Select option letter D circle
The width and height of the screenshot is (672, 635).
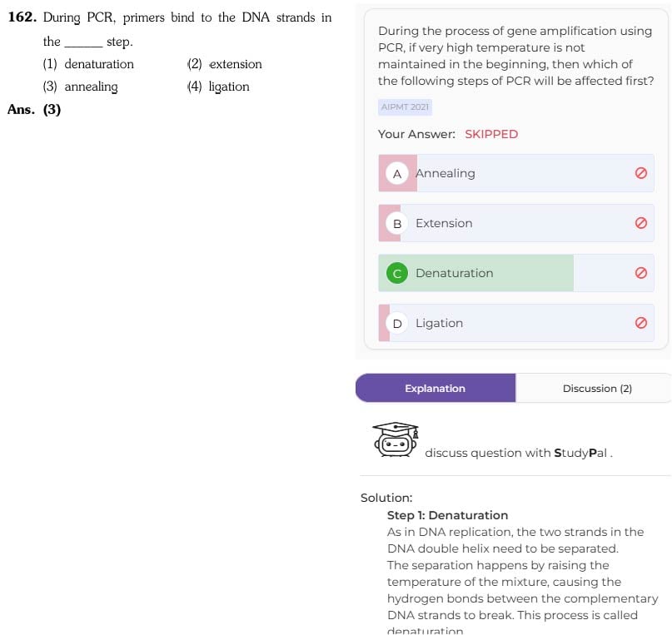coord(397,323)
